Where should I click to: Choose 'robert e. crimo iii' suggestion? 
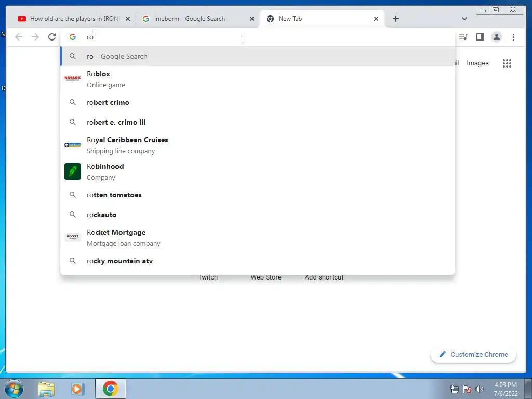tap(258, 122)
